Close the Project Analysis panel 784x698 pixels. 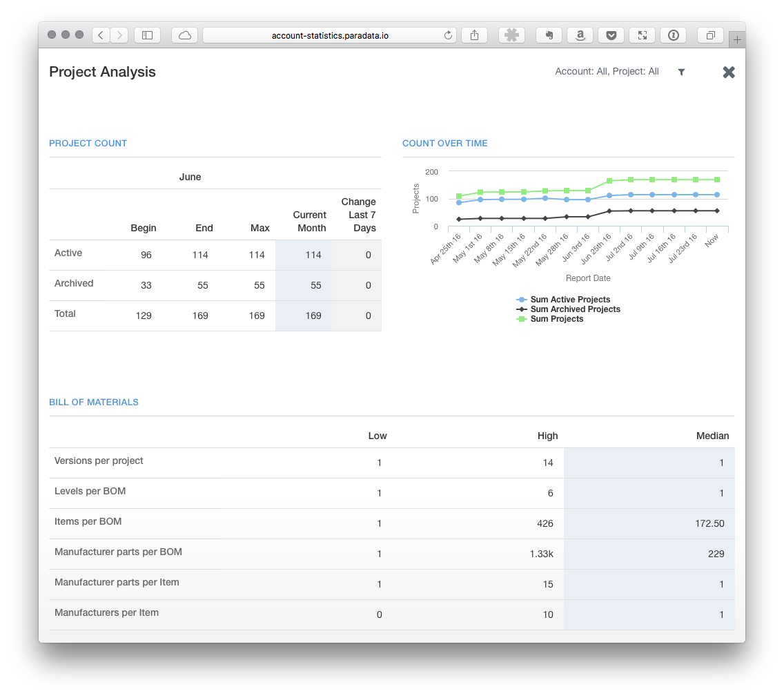(729, 72)
